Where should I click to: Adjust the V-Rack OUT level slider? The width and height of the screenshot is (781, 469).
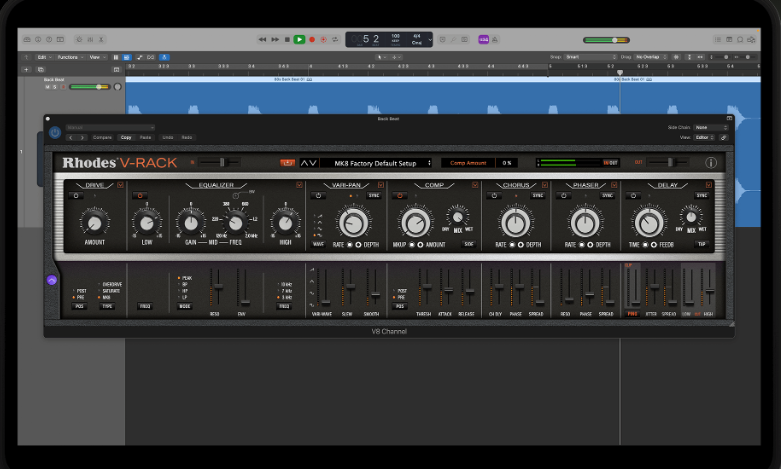point(668,162)
